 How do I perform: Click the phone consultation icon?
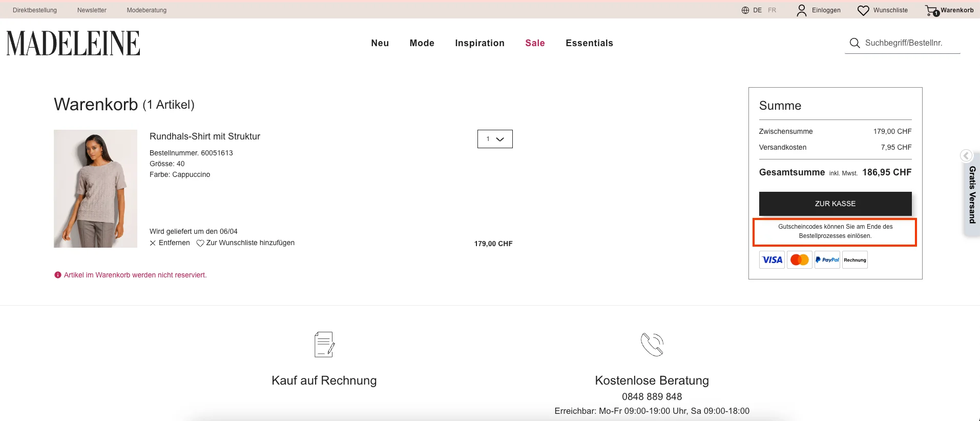(x=652, y=344)
